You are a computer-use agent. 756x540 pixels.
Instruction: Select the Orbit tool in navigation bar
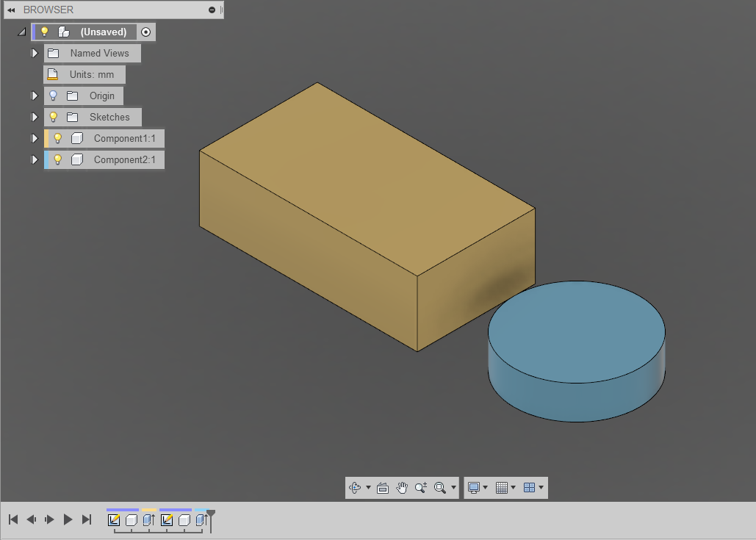pyautogui.click(x=356, y=487)
